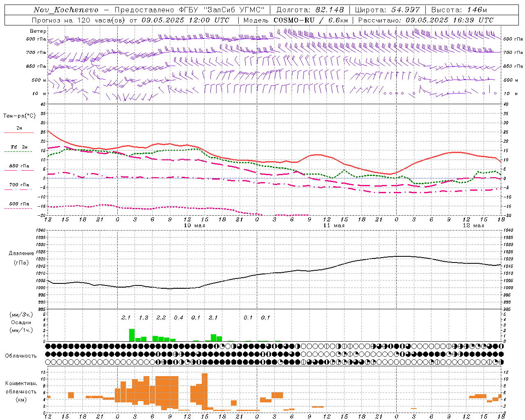
Task: Click the 500 гПа label in the temperature legend
Action: (19, 204)
